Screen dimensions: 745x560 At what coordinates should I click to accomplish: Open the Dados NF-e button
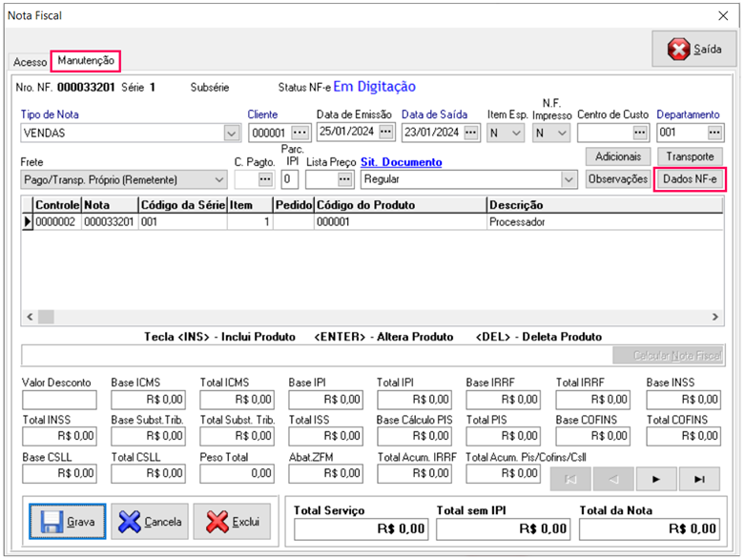(690, 179)
